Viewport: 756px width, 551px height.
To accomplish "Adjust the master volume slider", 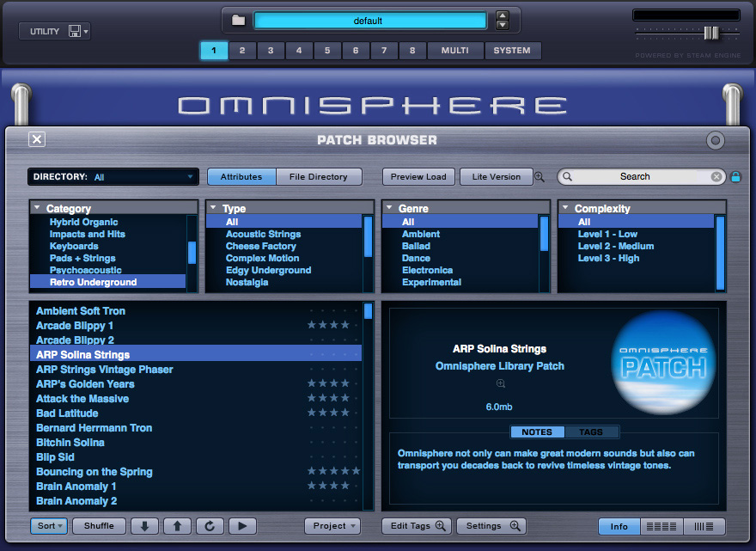I will (x=711, y=33).
